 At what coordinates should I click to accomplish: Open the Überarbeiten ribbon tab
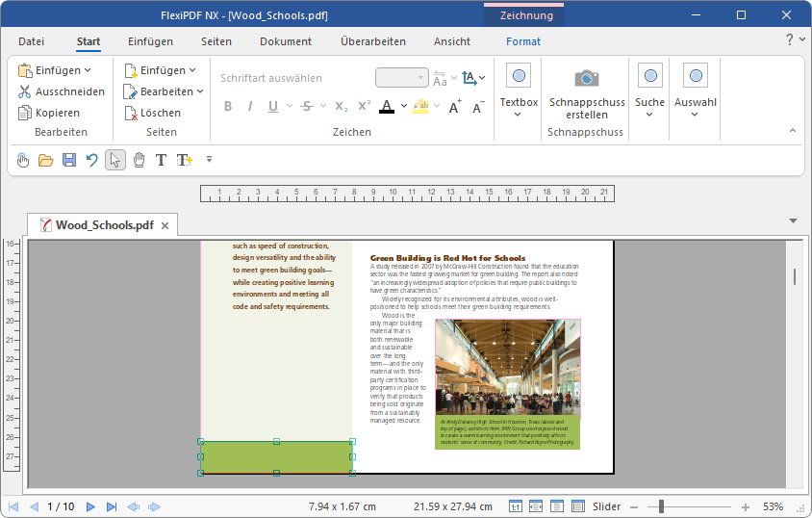pos(372,41)
